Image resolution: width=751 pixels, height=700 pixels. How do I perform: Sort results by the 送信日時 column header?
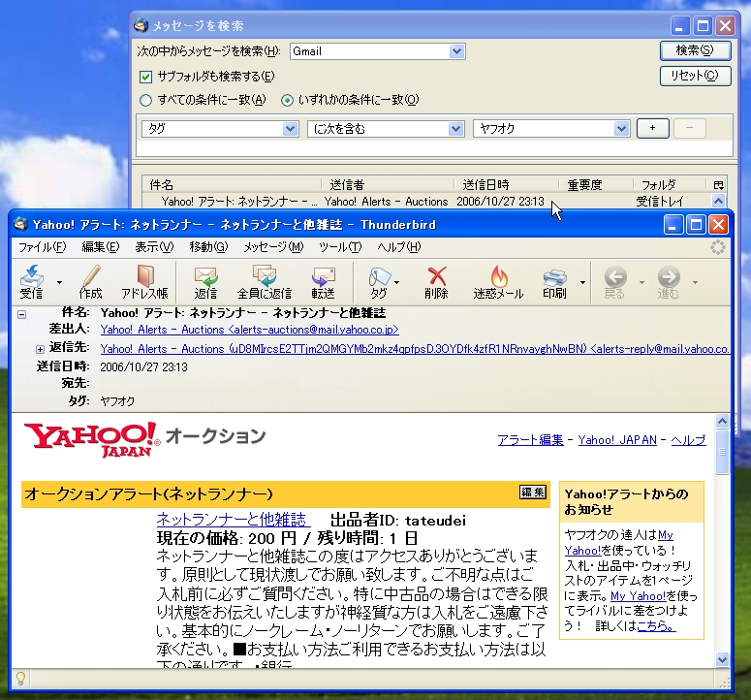506,185
